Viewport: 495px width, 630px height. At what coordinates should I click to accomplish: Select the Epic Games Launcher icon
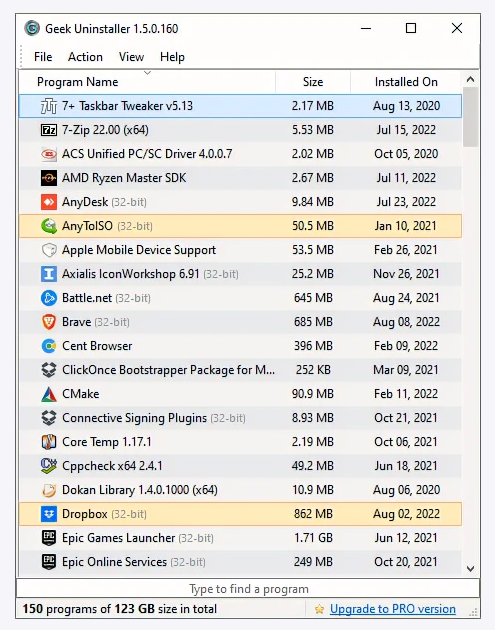(x=49, y=538)
